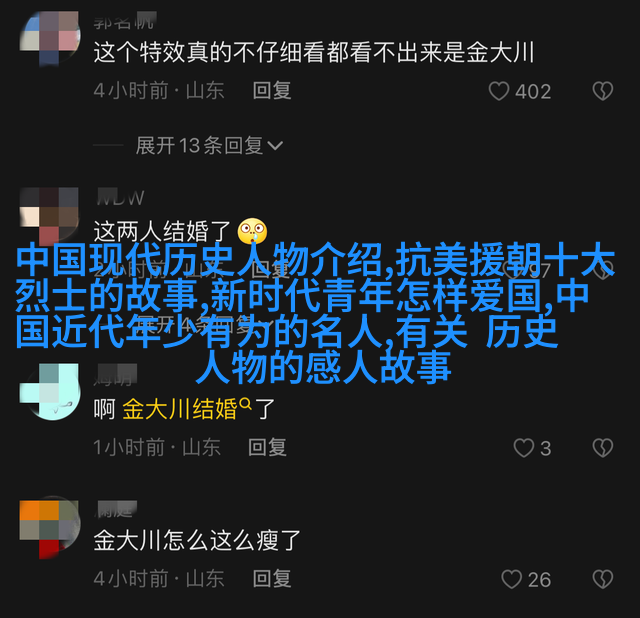
Task: Open the yellow 金大川结婚 search link
Action: pos(180,409)
